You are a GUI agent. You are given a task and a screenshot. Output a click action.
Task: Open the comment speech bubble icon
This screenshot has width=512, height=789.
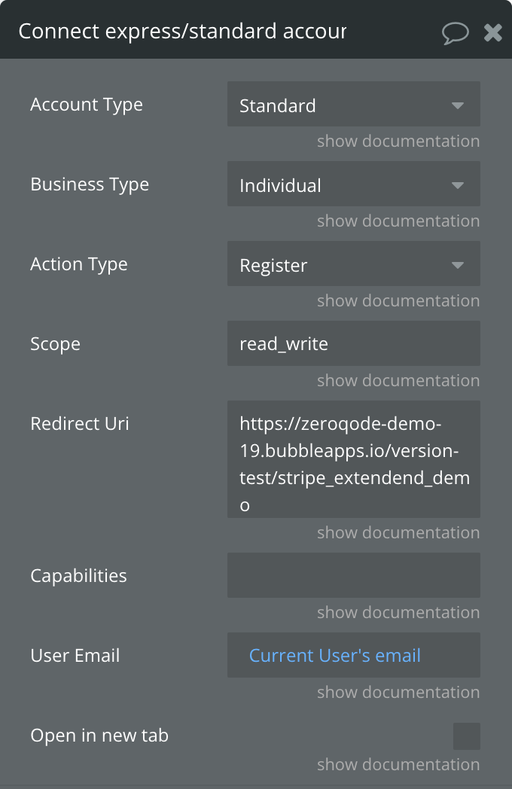tap(455, 34)
